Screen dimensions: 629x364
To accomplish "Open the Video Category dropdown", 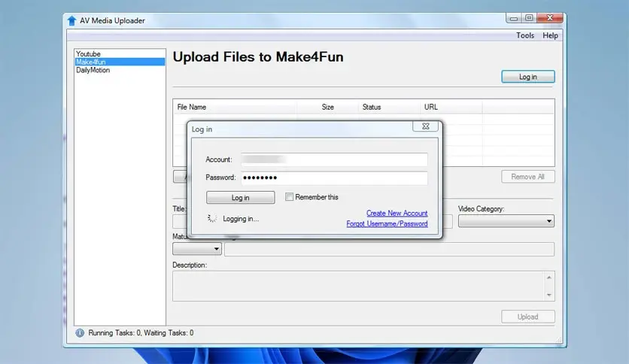I will (506, 221).
